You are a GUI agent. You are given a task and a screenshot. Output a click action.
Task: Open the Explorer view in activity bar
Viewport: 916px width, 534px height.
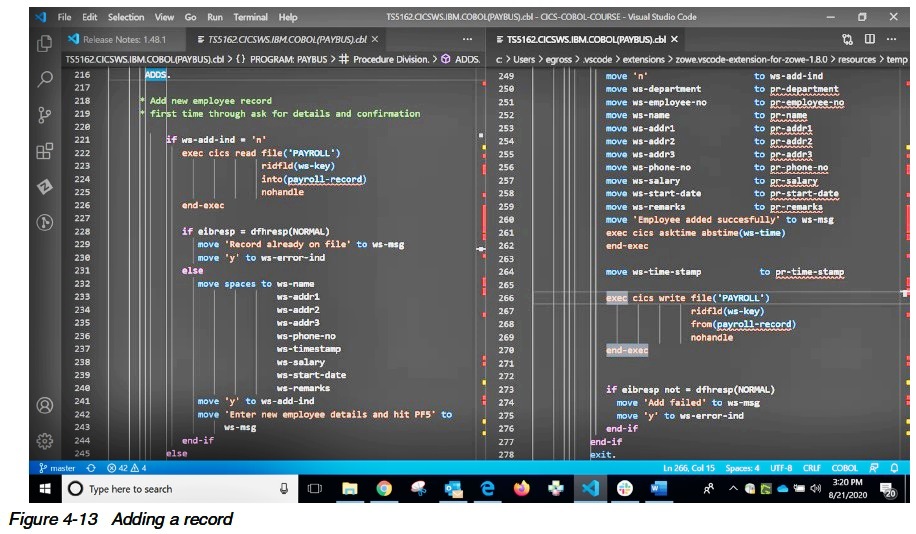click(44, 43)
